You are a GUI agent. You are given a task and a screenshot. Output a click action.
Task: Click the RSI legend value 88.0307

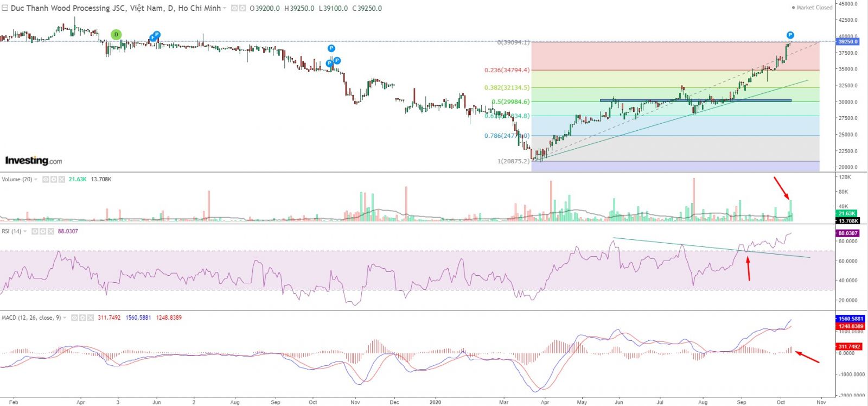[x=68, y=231]
